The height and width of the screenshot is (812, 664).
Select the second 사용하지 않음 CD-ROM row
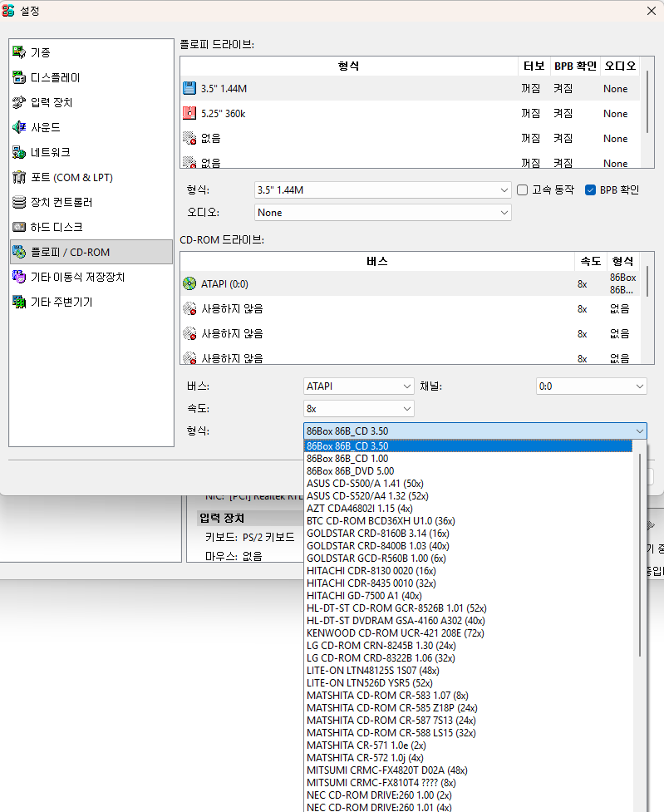click(411, 333)
